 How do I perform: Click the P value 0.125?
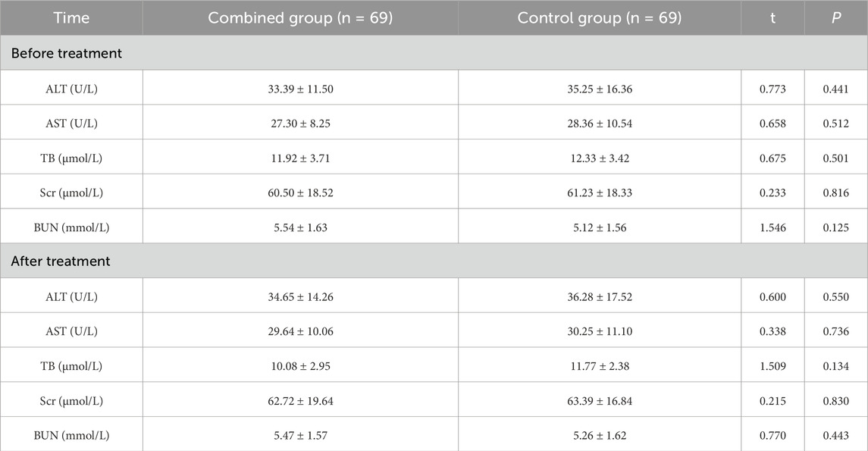[x=836, y=227]
